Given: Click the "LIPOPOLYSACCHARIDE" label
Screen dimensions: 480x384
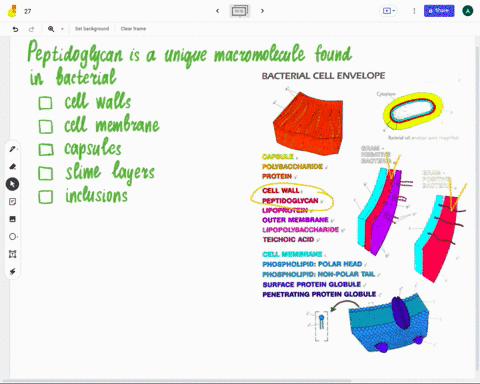Looking at the screenshot, I should point(300,230).
